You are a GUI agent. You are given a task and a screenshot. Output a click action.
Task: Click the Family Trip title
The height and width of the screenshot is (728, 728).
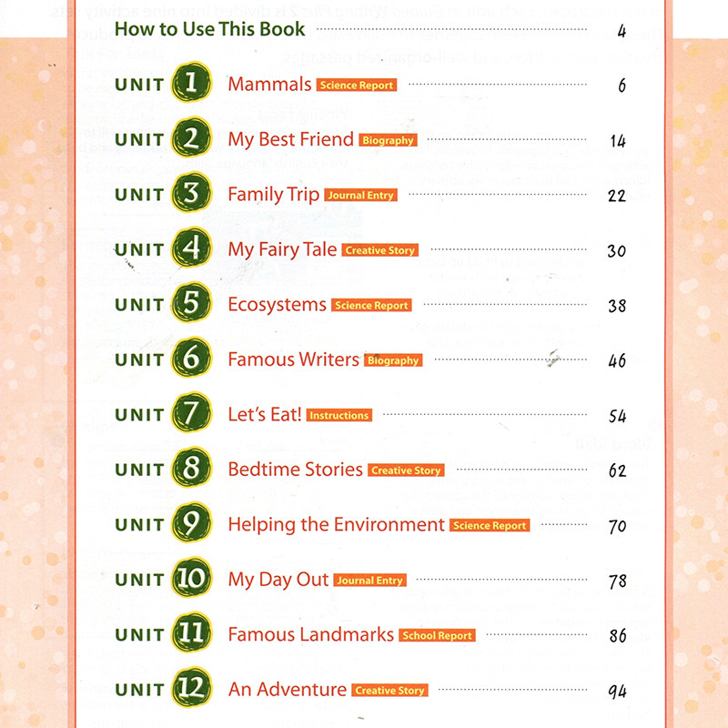[273, 195]
